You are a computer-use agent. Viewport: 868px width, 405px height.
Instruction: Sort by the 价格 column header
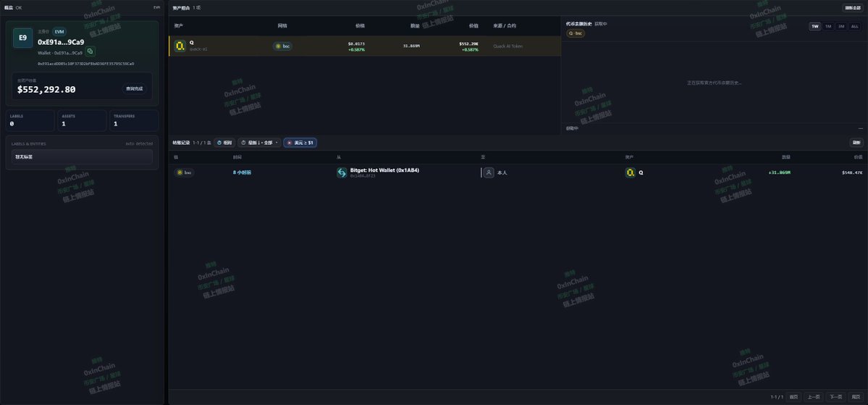361,26
